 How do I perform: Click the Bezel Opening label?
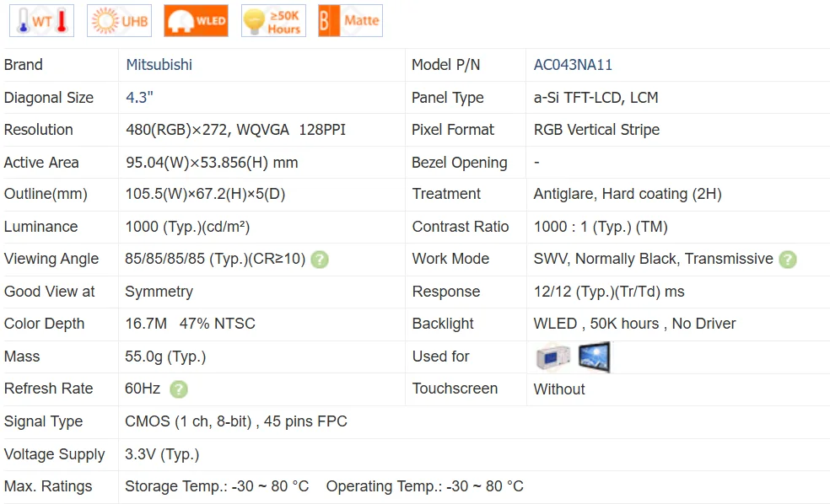(x=460, y=163)
